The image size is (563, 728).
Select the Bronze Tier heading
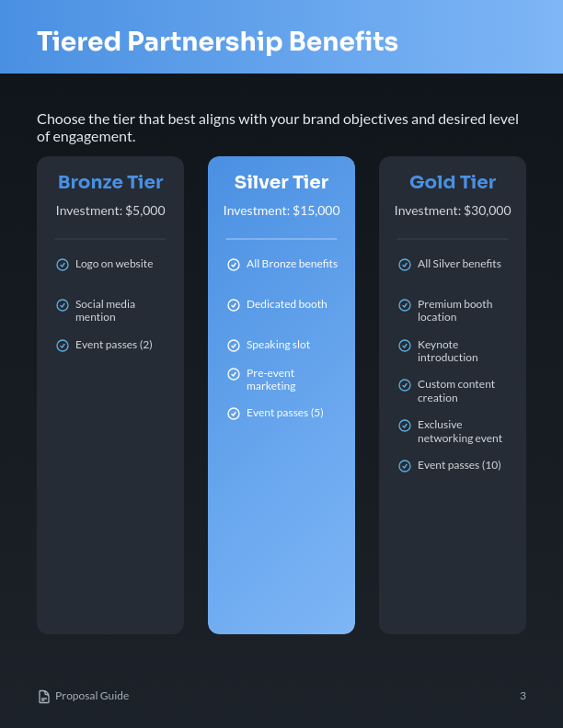pyautogui.click(x=110, y=182)
